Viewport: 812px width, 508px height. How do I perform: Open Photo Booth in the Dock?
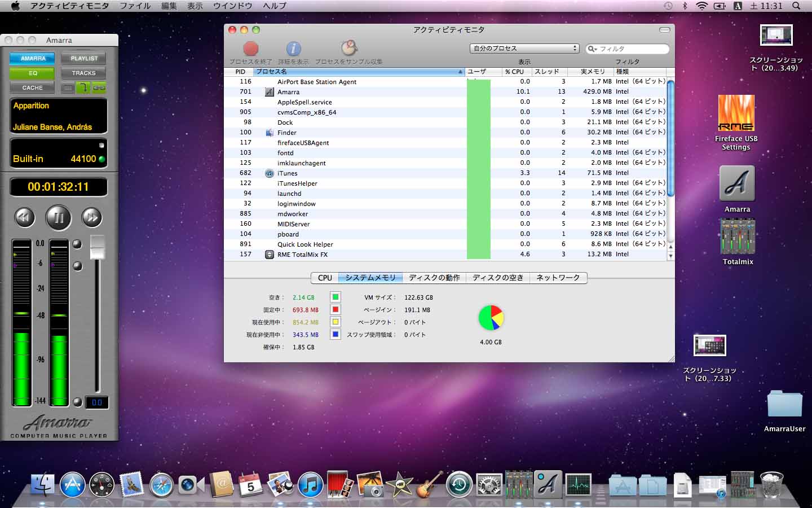[x=340, y=484]
